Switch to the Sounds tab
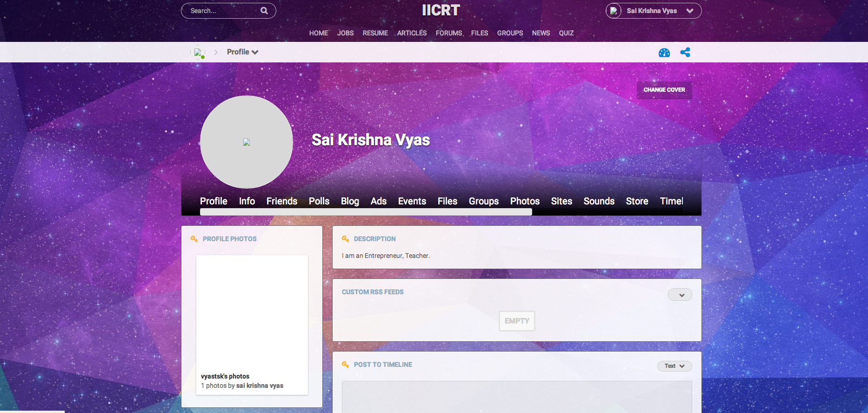 click(x=599, y=201)
